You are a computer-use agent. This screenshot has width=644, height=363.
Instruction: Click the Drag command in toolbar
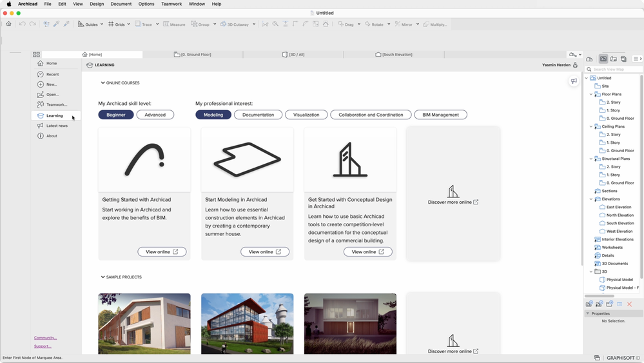(346, 25)
